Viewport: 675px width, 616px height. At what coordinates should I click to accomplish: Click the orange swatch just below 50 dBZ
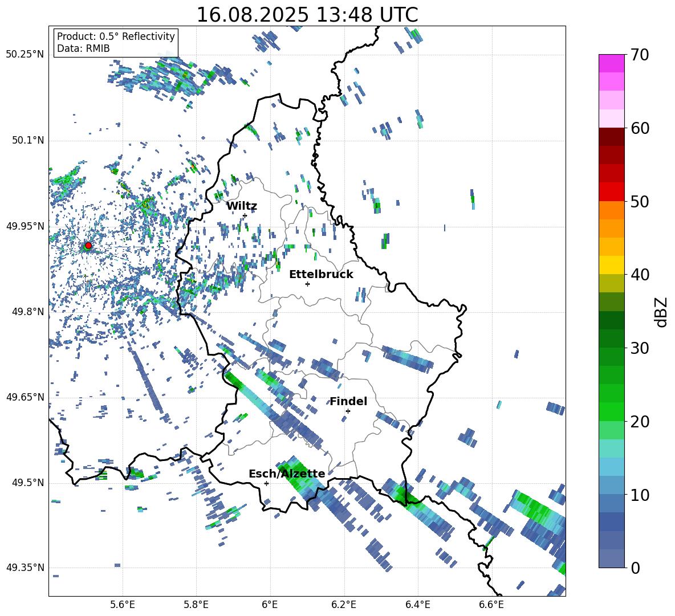coord(611,210)
